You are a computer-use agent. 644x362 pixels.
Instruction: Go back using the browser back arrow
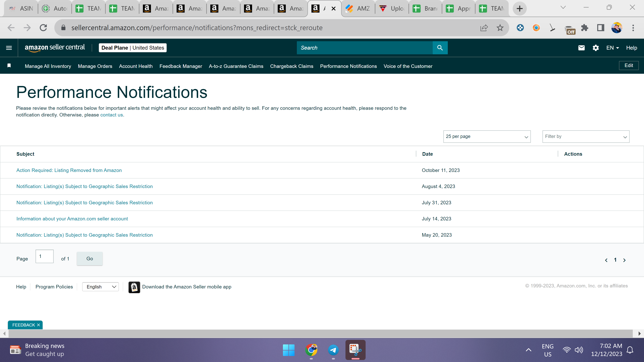point(11,28)
